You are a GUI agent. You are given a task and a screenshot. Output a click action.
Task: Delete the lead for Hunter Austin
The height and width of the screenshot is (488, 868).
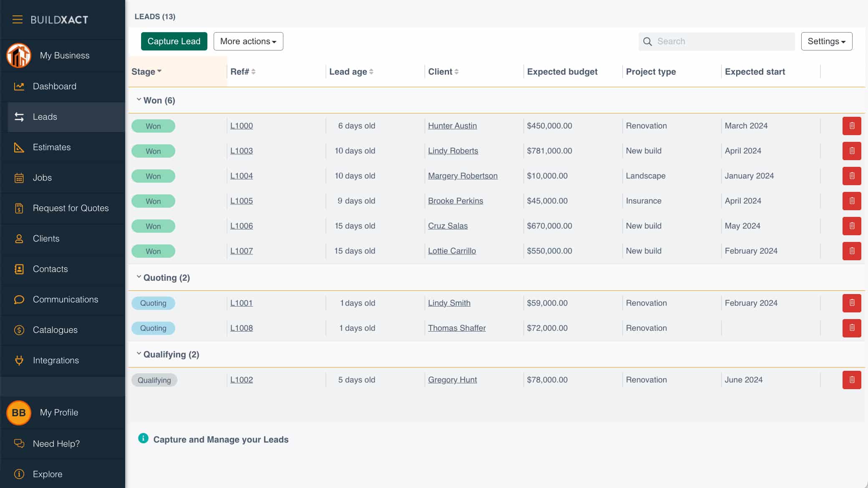[x=851, y=126]
